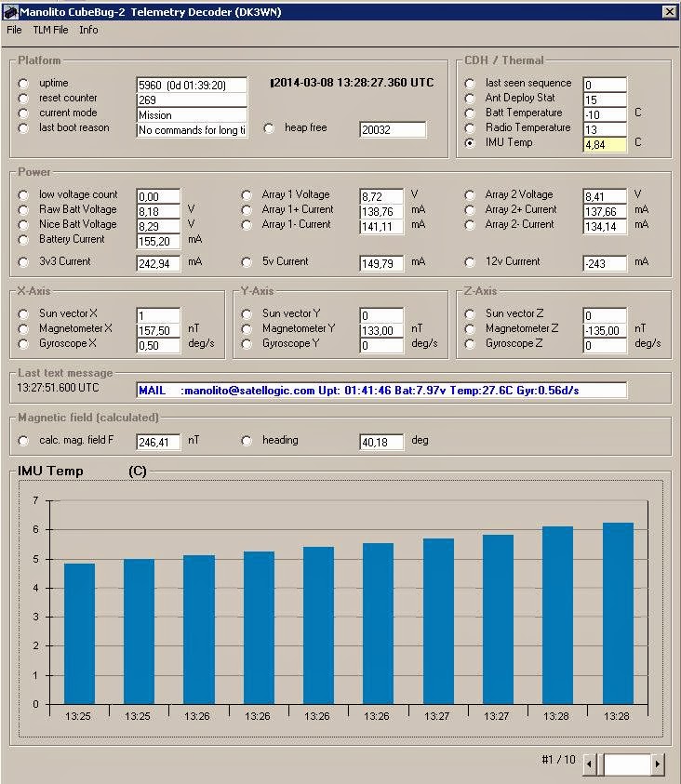Select the Batt Temperature radio button
The height and width of the screenshot is (784, 681).
coord(470,113)
